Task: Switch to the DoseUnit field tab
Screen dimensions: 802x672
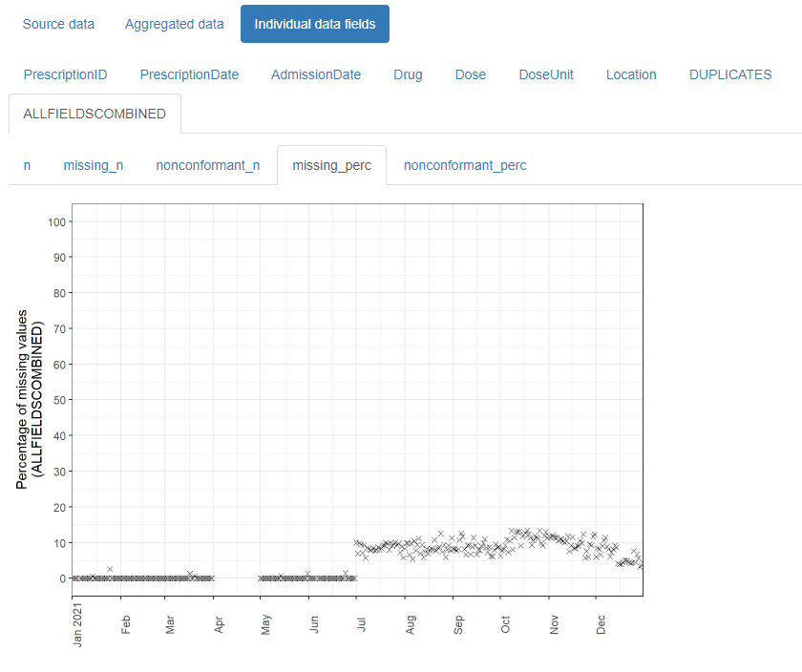Action: 546,74
